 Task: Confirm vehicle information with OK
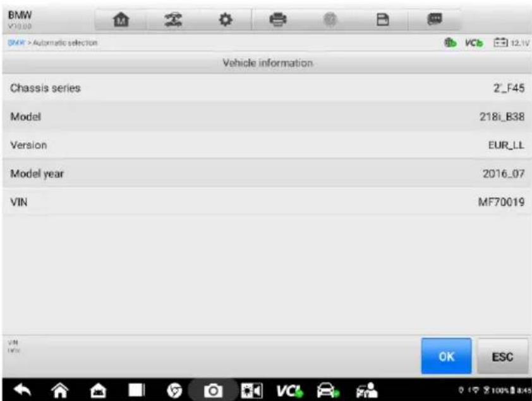coord(446,356)
